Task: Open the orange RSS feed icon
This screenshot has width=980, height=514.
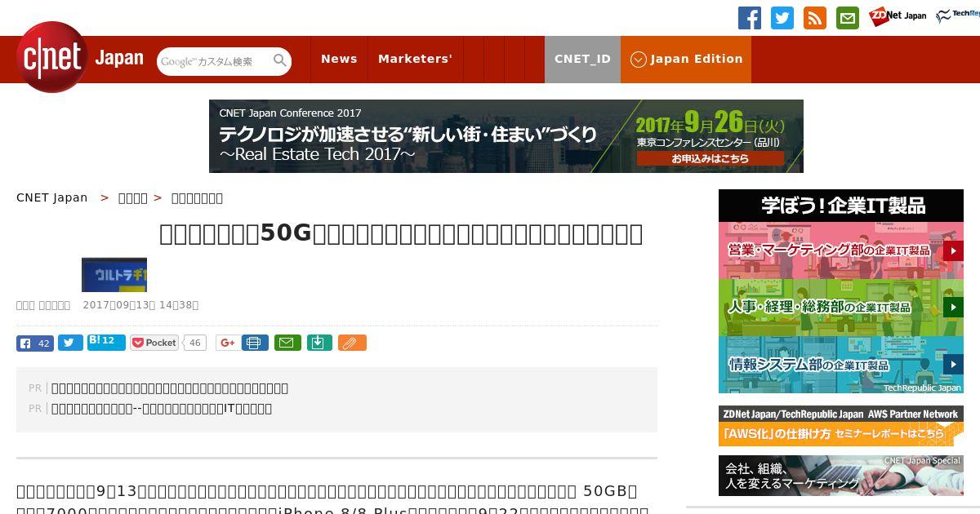Action: pos(815,18)
